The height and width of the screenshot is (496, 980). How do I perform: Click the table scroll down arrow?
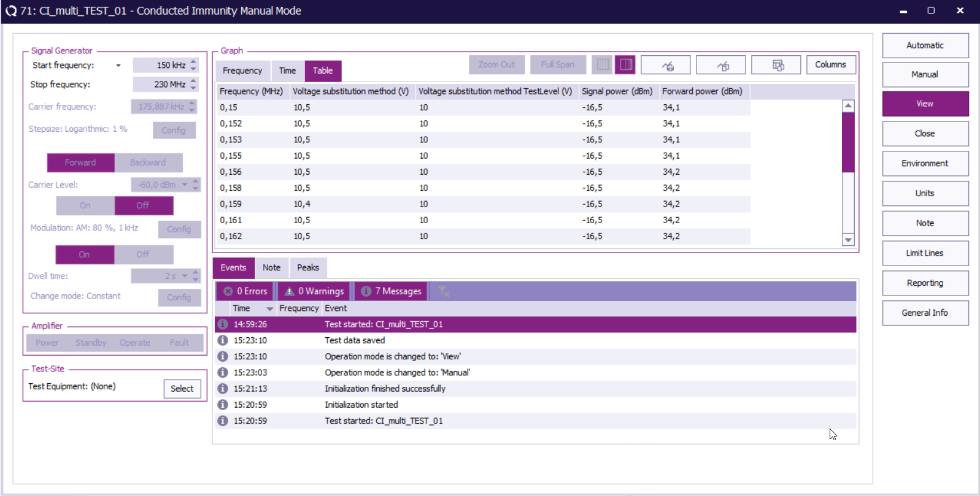coord(849,240)
